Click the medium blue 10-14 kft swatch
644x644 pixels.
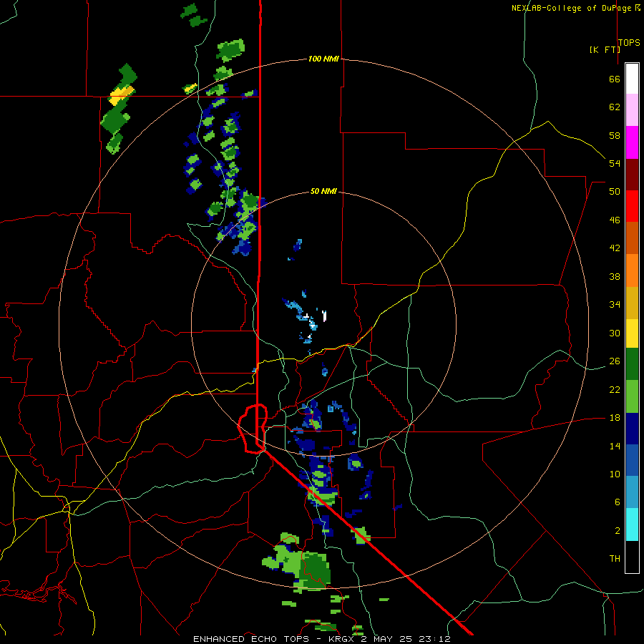coord(632,460)
